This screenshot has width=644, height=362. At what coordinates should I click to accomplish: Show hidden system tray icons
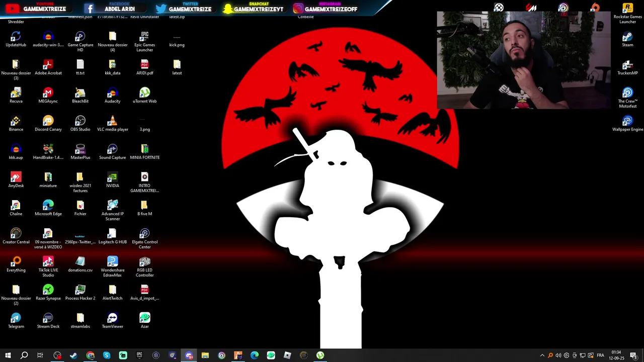tap(542, 355)
